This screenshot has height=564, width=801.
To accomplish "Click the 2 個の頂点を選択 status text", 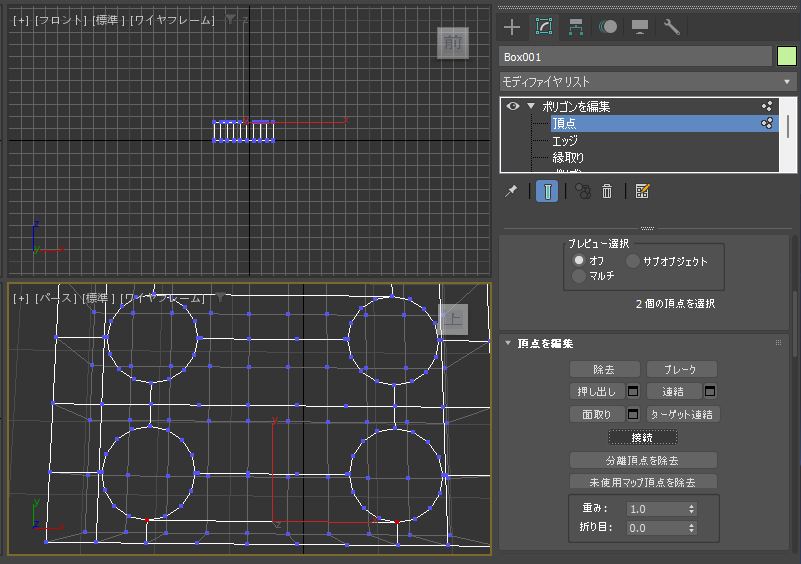I will pos(675,303).
